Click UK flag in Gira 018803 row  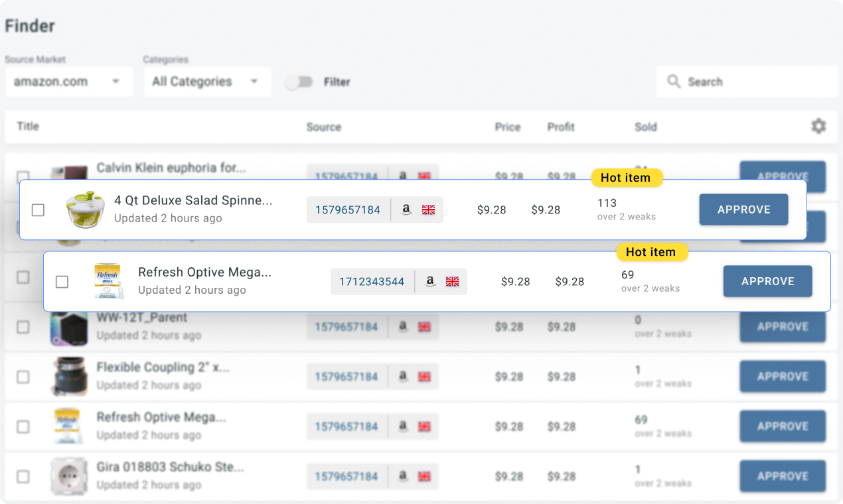coord(424,476)
